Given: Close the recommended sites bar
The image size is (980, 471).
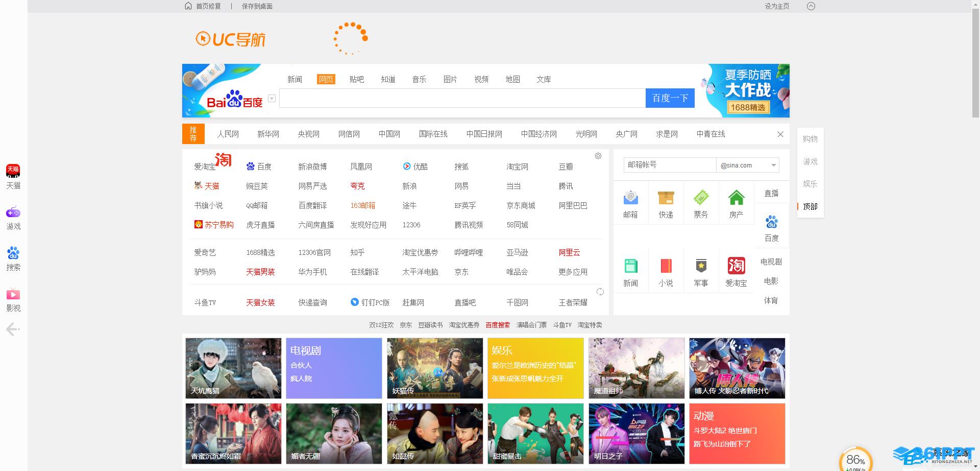Looking at the screenshot, I should point(780,134).
